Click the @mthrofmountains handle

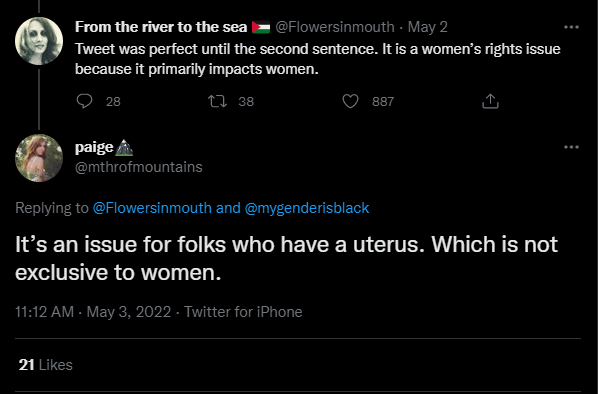tap(138, 167)
